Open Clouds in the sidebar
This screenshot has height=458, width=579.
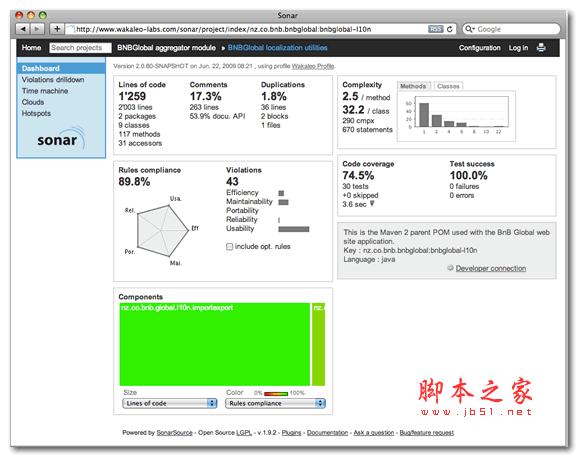33,102
